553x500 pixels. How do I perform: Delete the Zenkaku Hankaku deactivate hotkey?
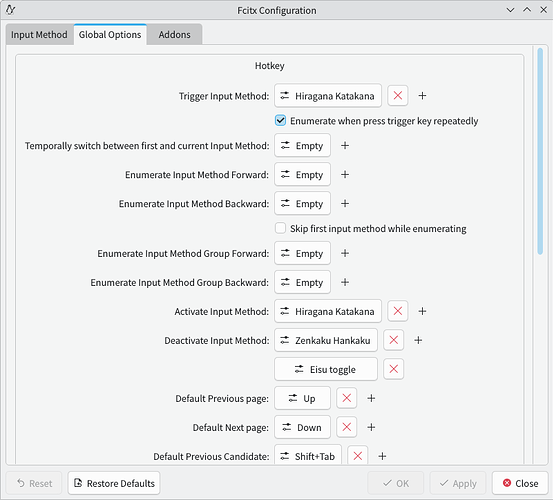[x=394, y=340]
